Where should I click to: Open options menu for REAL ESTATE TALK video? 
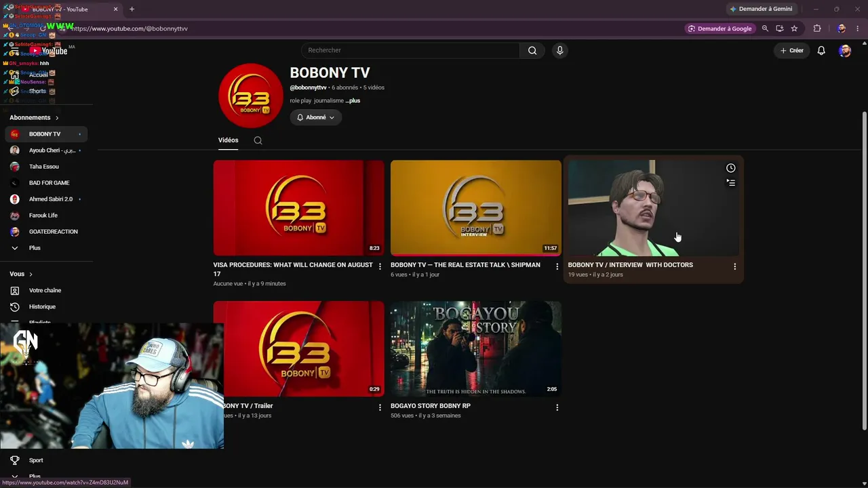click(x=557, y=266)
